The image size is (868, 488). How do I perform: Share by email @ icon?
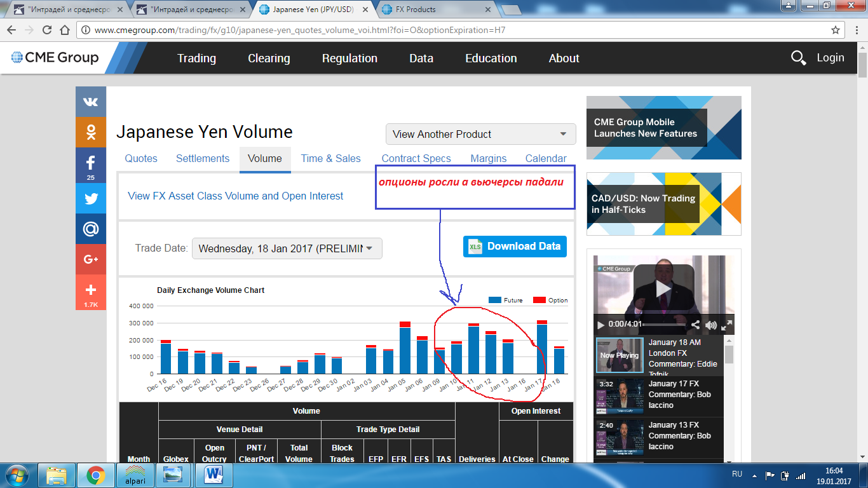pos(91,229)
